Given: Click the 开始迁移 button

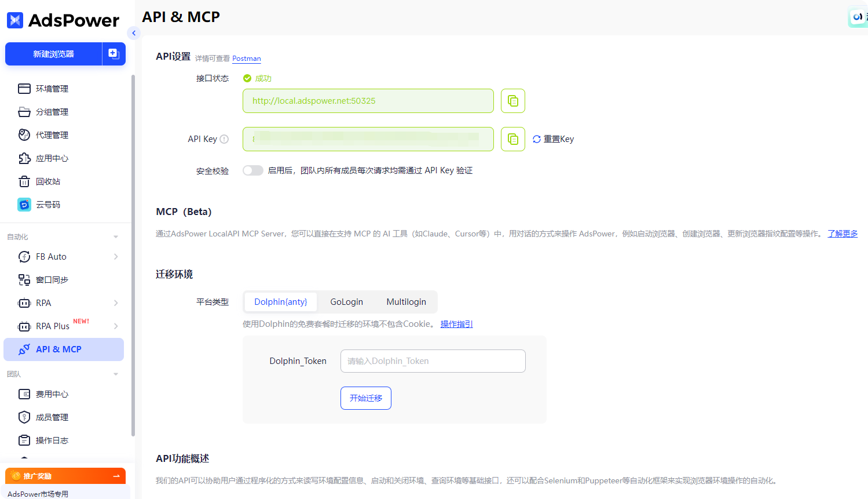Looking at the screenshot, I should 365,398.
